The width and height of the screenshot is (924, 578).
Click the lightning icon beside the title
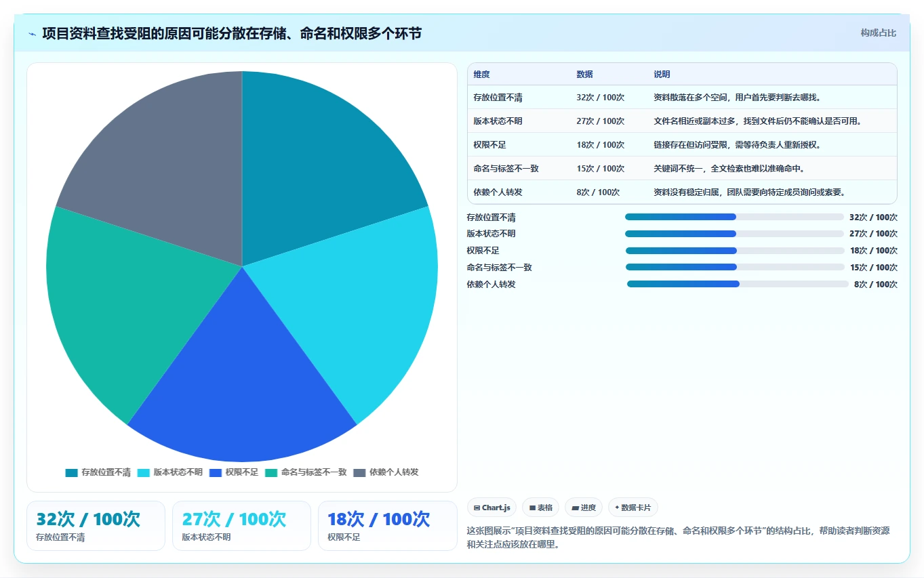click(x=33, y=34)
